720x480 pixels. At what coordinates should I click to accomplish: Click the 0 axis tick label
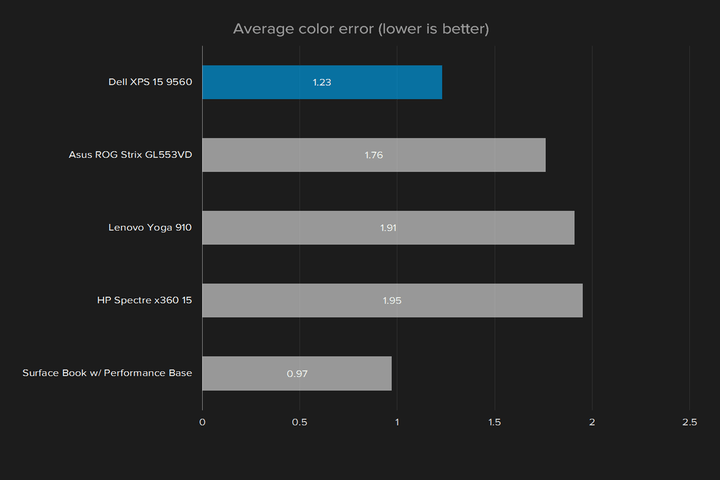(202, 422)
